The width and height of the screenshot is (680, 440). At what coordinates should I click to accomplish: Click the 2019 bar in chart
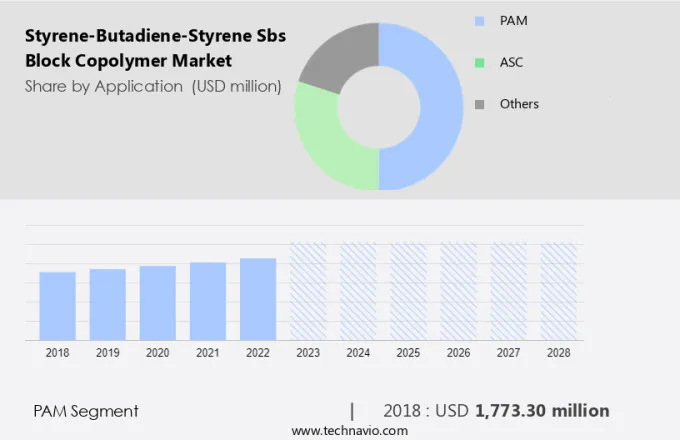[107, 304]
